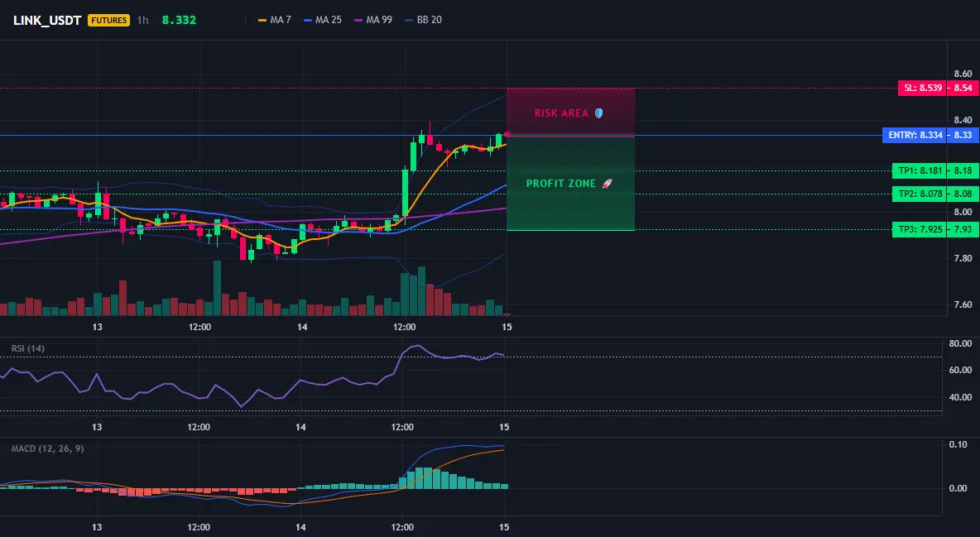Viewport: 980px width, 537px height.
Task: Click the tallest green volume bar
Action: click(217, 288)
